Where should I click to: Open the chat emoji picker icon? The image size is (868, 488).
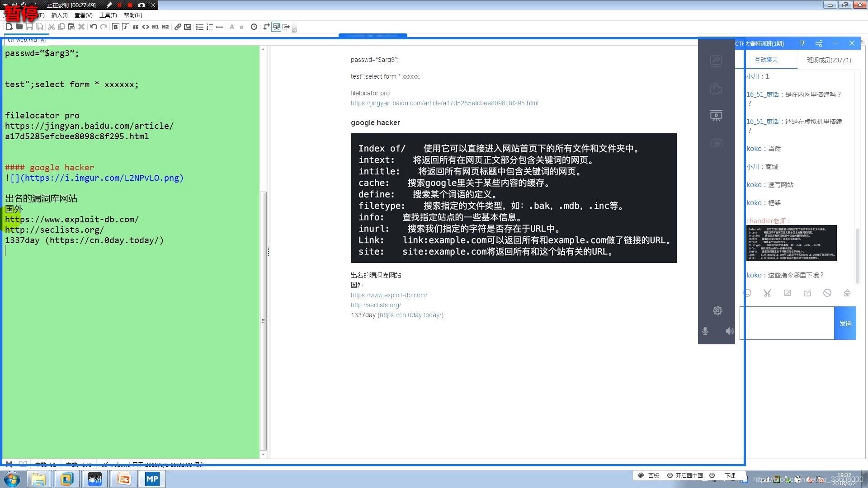[x=748, y=293]
